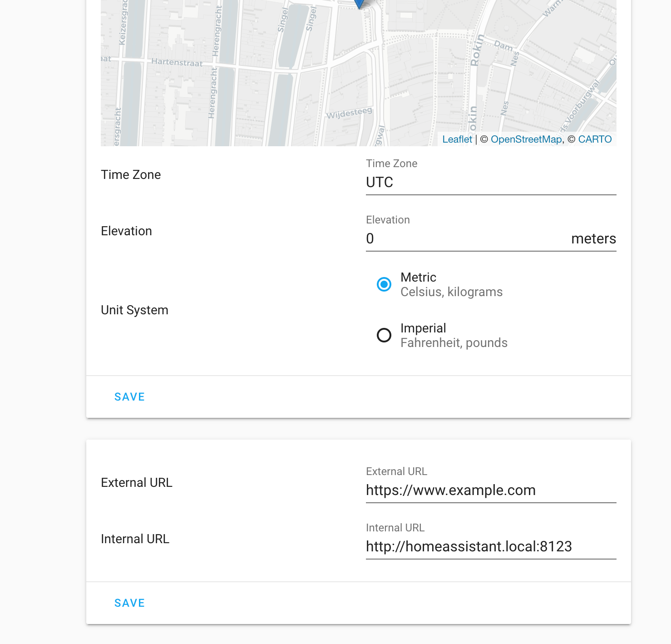Open the Leaflet attribution link
Viewport: 671px width, 644px height.
tap(457, 139)
